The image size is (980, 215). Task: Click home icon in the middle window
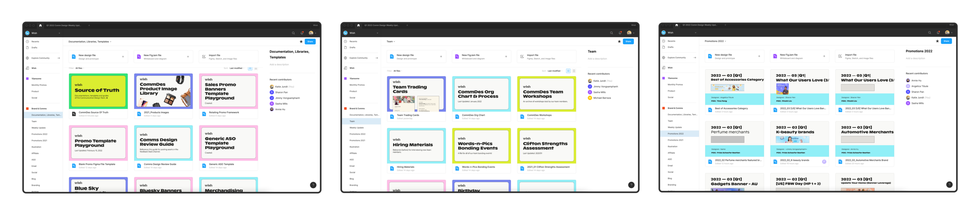coord(358,26)
